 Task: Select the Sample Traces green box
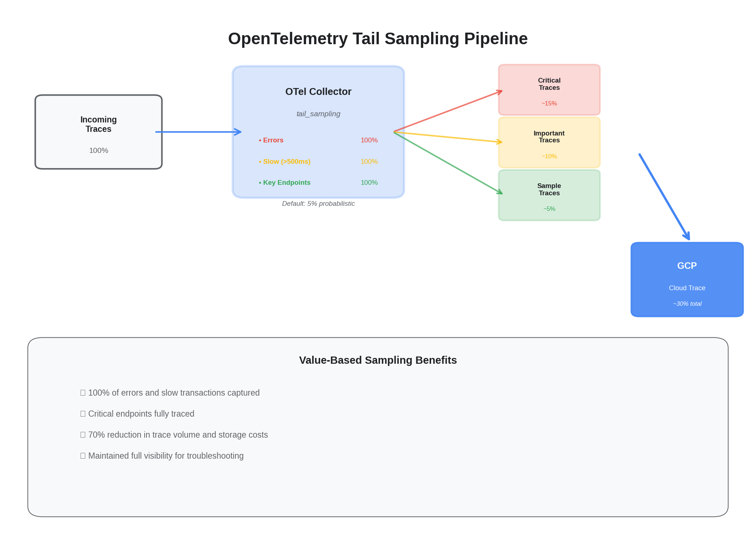point(549,195)
